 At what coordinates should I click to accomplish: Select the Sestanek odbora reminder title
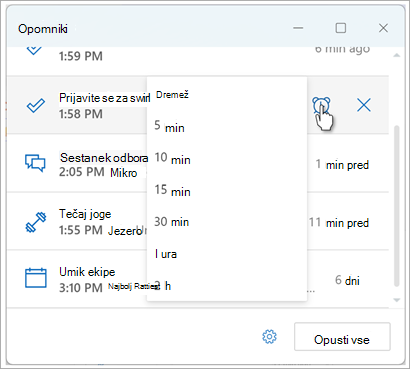click(x=104, y=157)
